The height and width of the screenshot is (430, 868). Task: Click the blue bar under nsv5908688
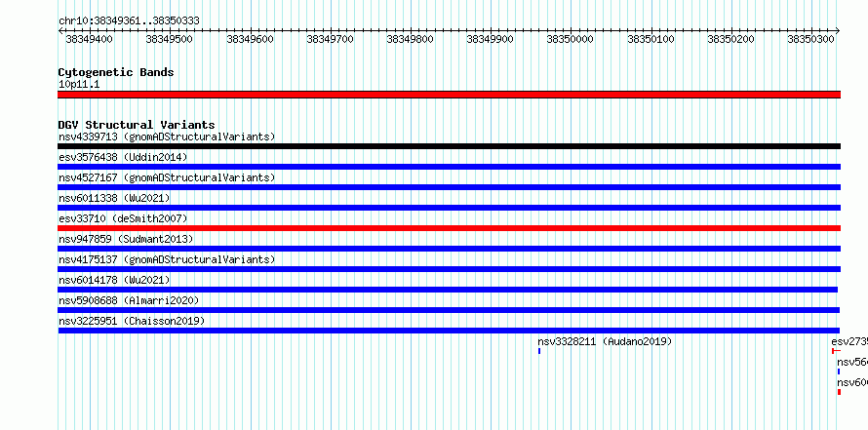coord(449,310)
